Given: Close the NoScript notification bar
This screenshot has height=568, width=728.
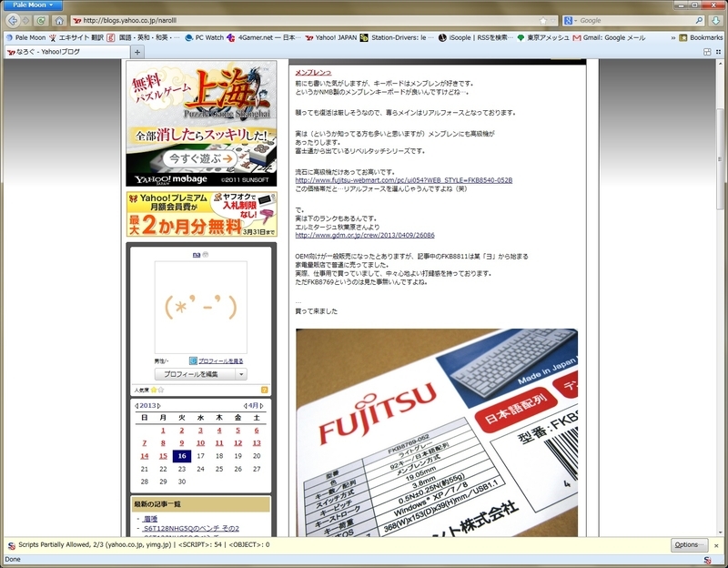Looking at the screenshot, I should pos(716,545).
